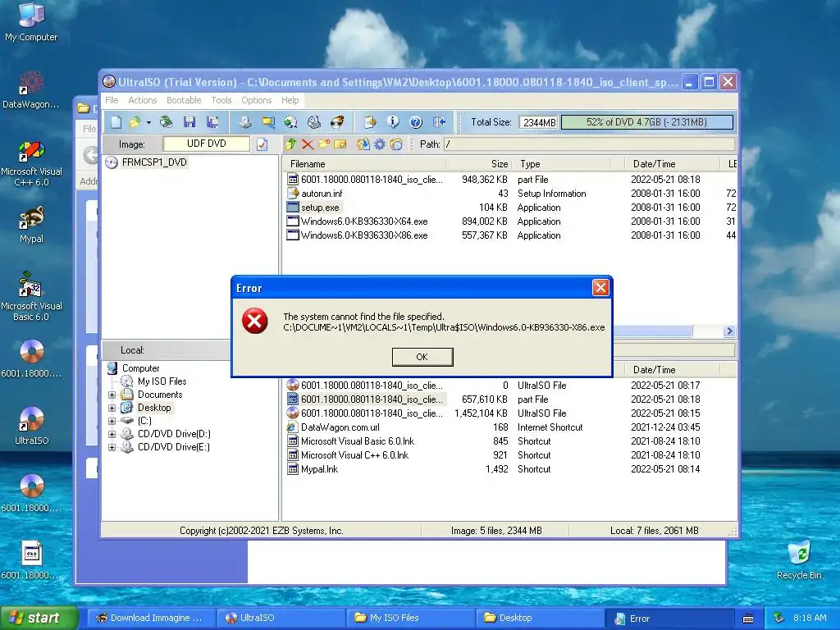Expand the CD/DVD Drive(D:) node

coord(112,434)
